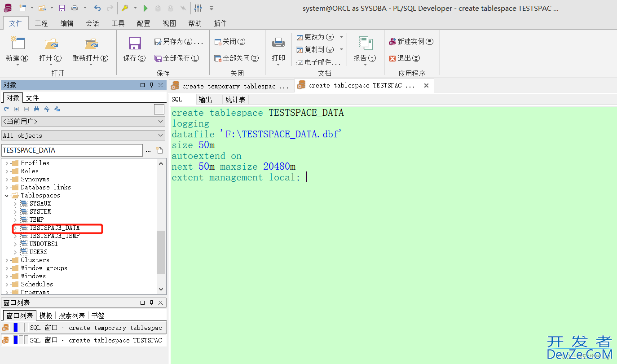Click the minus icon in object browser toolbar
The image size is (617, 364).
[x=26, y=109]
